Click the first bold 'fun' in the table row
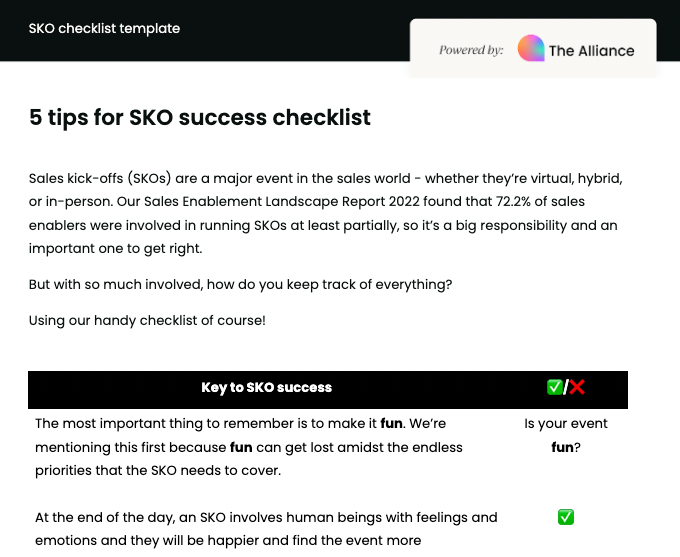 pyautogui.click(x=391, y=424)
